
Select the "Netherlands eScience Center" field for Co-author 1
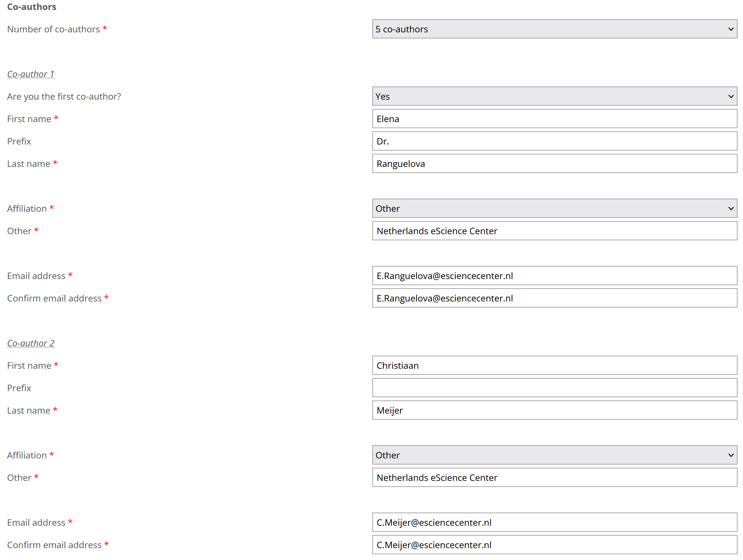tap(554, 231)
